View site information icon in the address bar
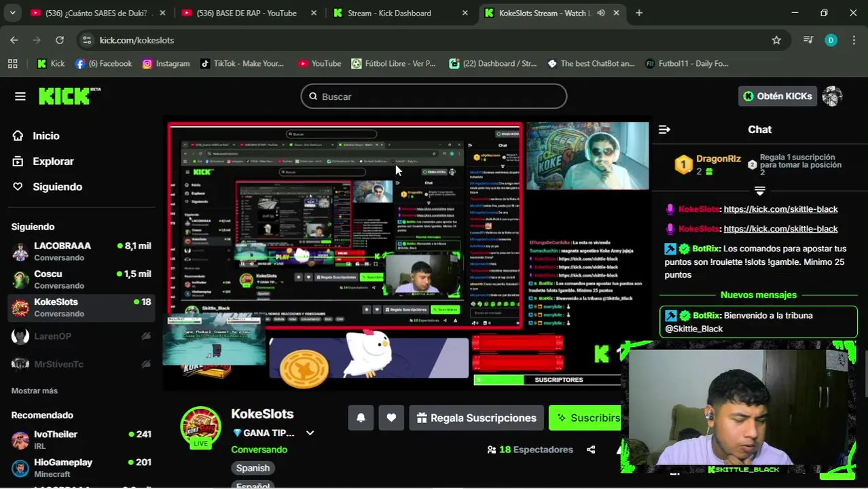This screenshot has width=868, height=489. click(x=87, y=40)
